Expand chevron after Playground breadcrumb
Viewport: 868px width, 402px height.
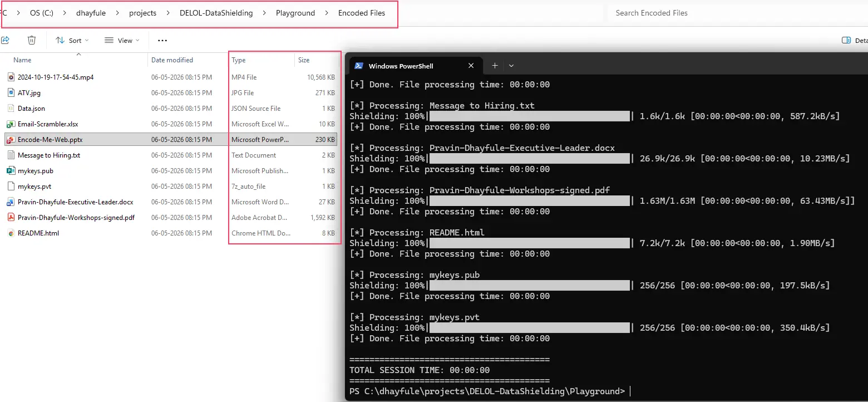pyautogui.click(x=327, y=13)
